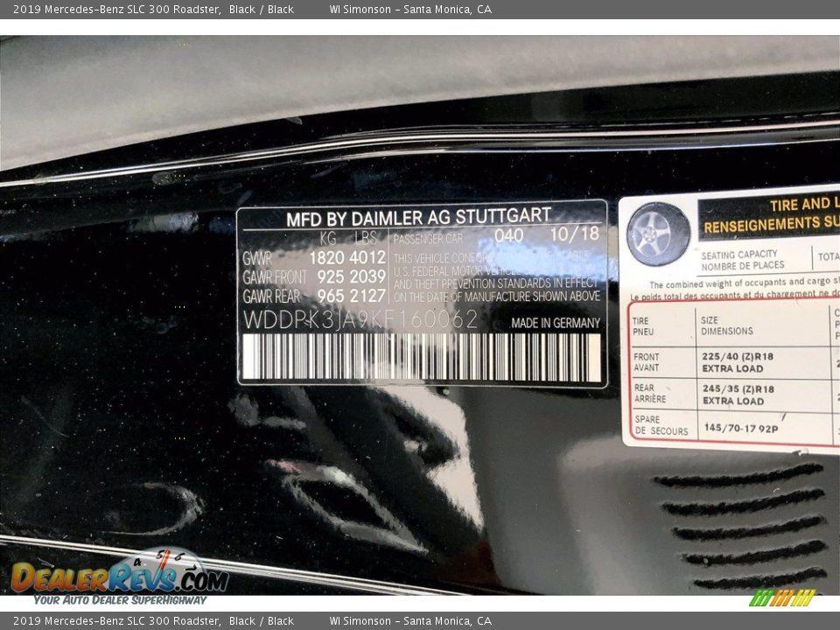The image size is (840, 630).
Task: Click the manufacture date 10/18
Action: (x=574, y=234)
